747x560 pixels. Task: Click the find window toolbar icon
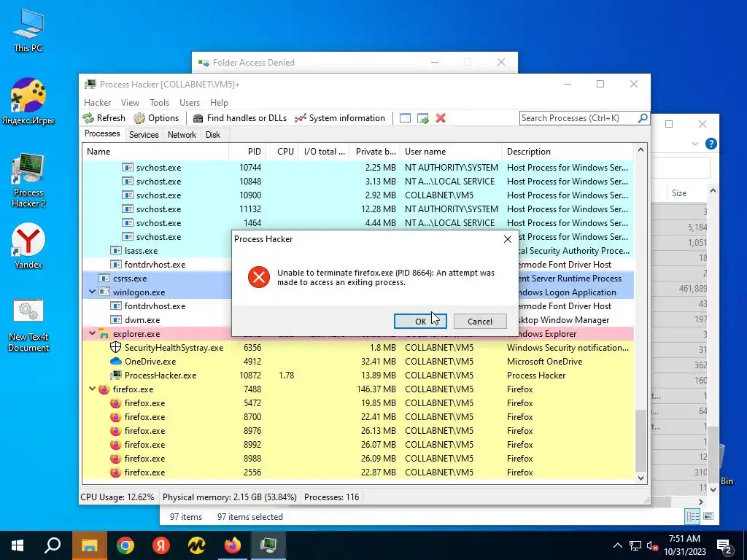pyautogui.click(x=405, y=118)
